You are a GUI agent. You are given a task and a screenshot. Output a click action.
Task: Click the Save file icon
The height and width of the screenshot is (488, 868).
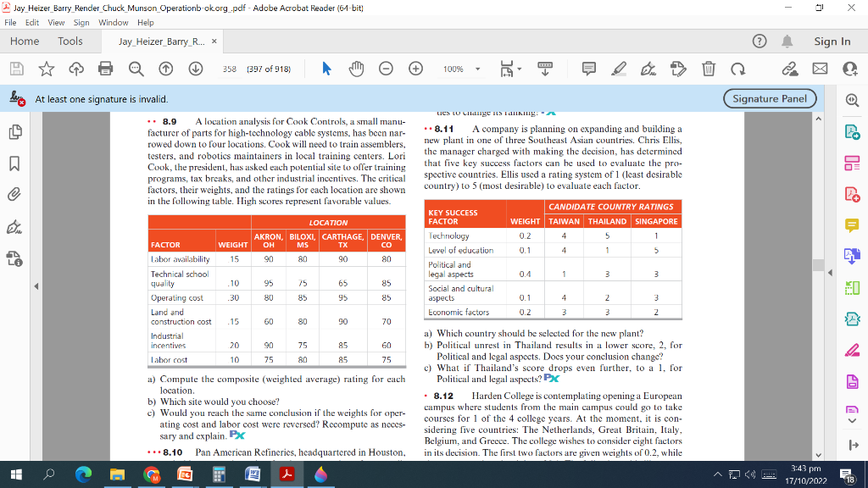(x=17, y=69)
